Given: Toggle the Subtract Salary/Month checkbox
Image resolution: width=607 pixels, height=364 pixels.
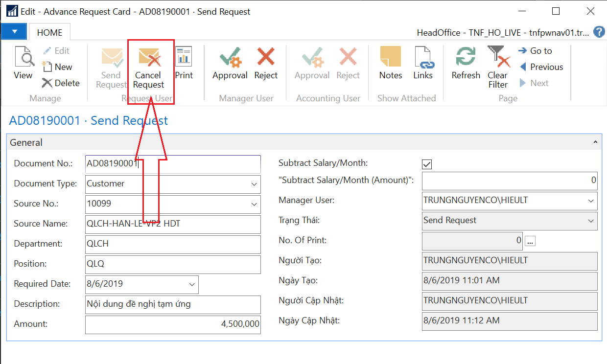Looking at the screenshot, I should 427,164.
